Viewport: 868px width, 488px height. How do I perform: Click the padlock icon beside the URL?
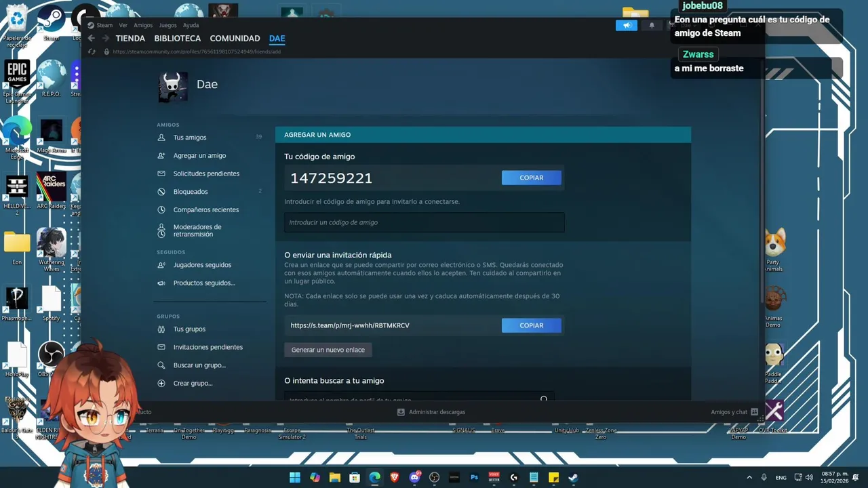coord(106,52)
